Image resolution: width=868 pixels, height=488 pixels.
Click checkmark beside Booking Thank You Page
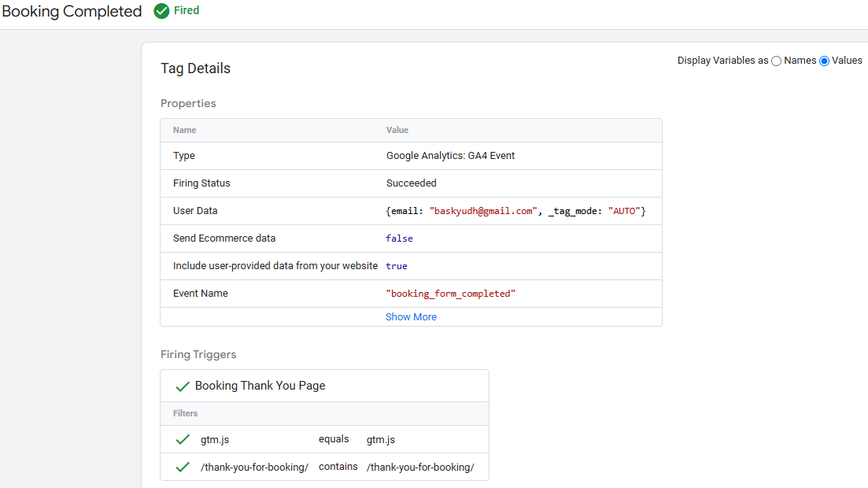pos(183,386)
